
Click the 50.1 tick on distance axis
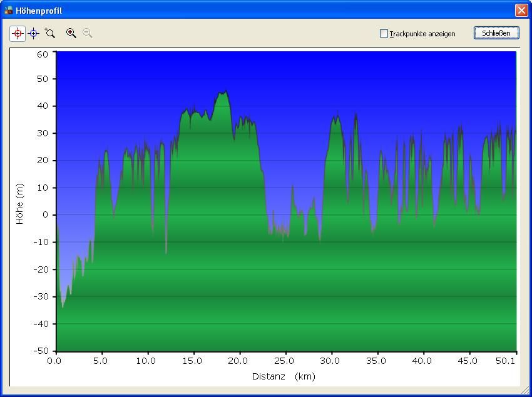pyautogui.click(x=505, y=361)
